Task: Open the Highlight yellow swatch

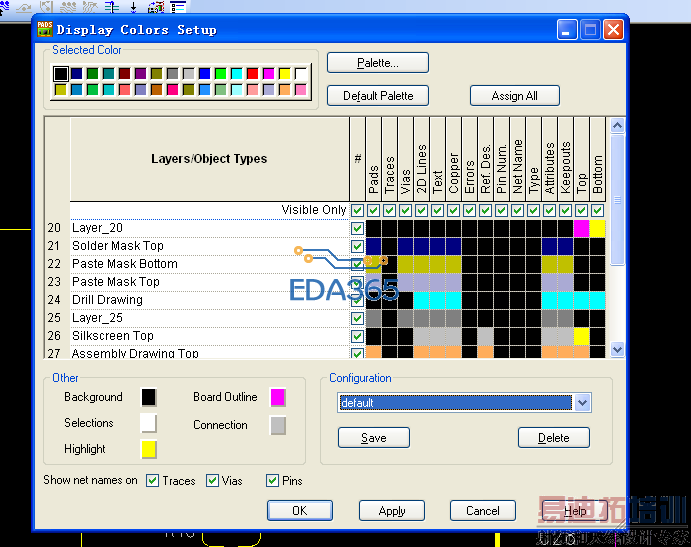Action: tap(149, 449)
